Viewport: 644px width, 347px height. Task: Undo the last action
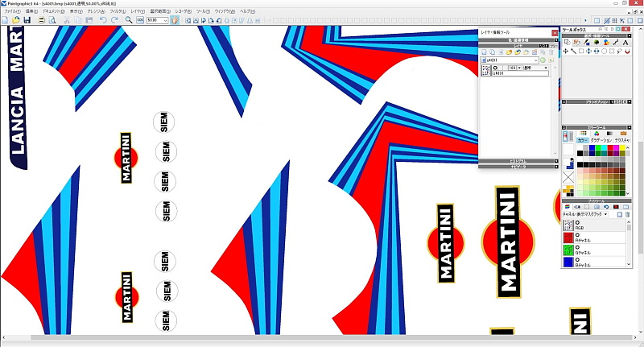pyautogui.click(x=103, y=20)
